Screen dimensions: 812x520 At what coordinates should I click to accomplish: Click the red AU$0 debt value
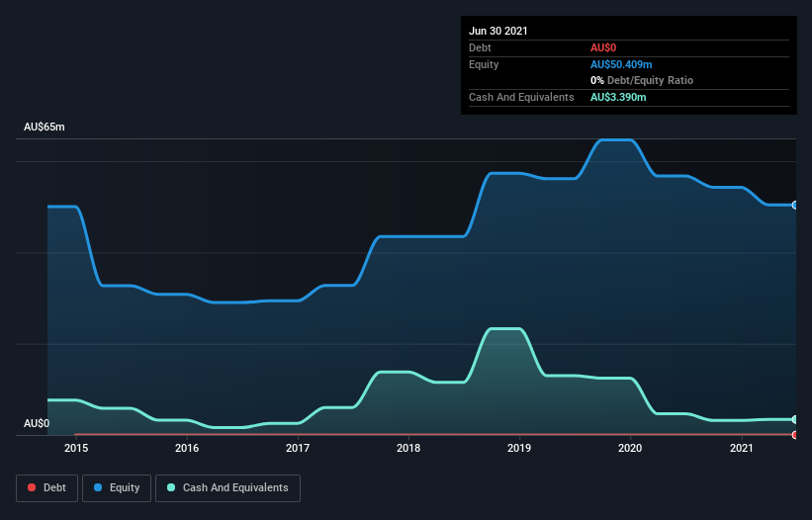click(x=603, y=47)
